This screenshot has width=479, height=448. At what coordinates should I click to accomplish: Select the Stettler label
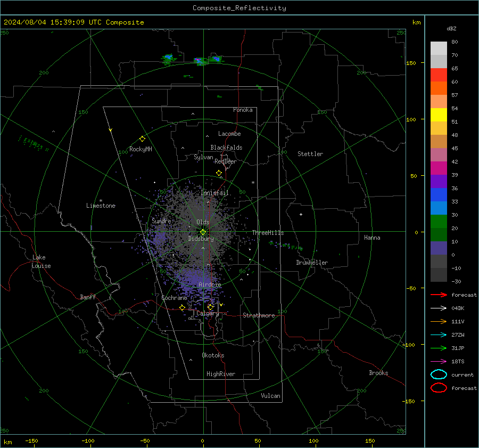tap(310, 154)
